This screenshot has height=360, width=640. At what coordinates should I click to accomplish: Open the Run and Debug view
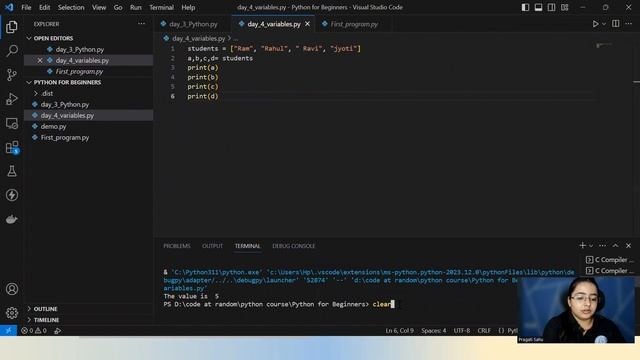tap(12, 99)
